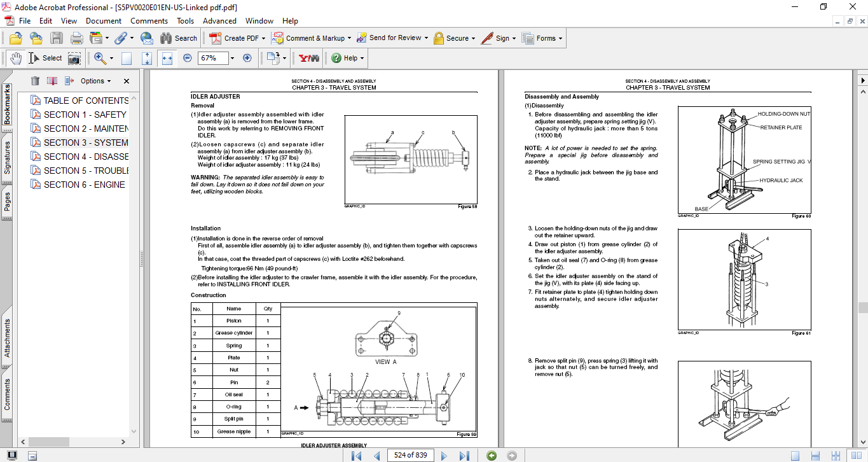Click the binoculars Search button
868x462 pixels.
tap(179, 38)
